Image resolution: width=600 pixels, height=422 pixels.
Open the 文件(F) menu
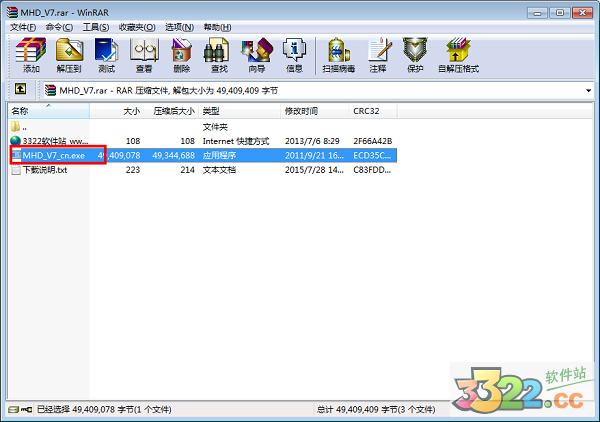click(x=23, y=27)
